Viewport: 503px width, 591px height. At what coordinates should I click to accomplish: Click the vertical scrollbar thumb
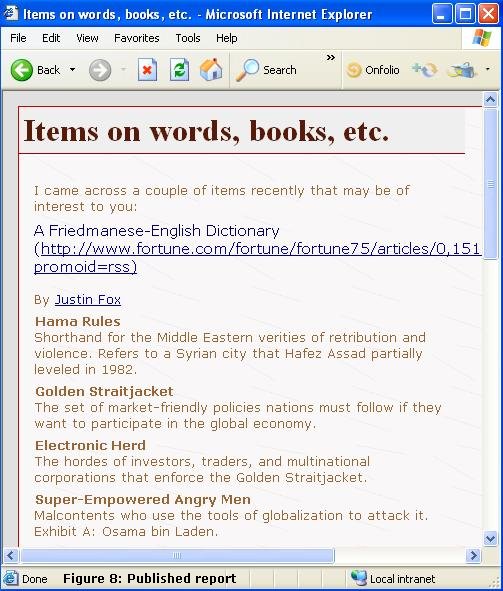tap(490, 184)
